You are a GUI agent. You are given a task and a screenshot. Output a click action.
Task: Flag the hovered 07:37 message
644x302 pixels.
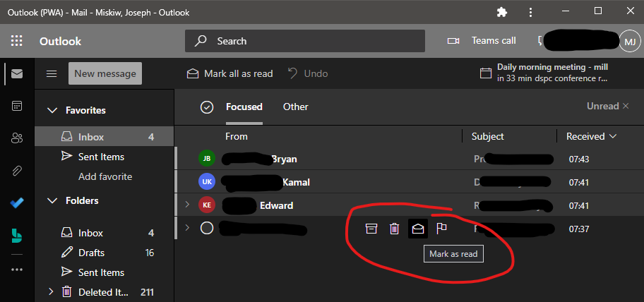pos(441,228)
